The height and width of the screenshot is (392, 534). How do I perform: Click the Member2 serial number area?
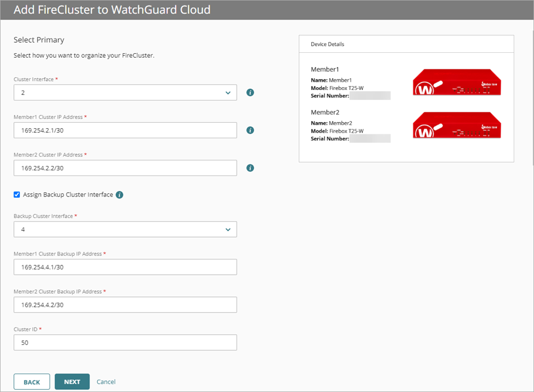(x=371, y=138)
